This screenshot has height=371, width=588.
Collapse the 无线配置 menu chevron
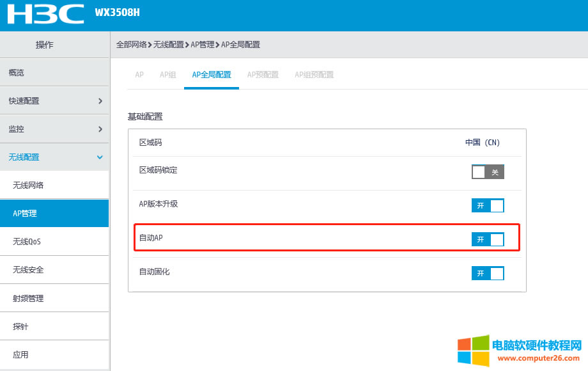coord(100,157)
